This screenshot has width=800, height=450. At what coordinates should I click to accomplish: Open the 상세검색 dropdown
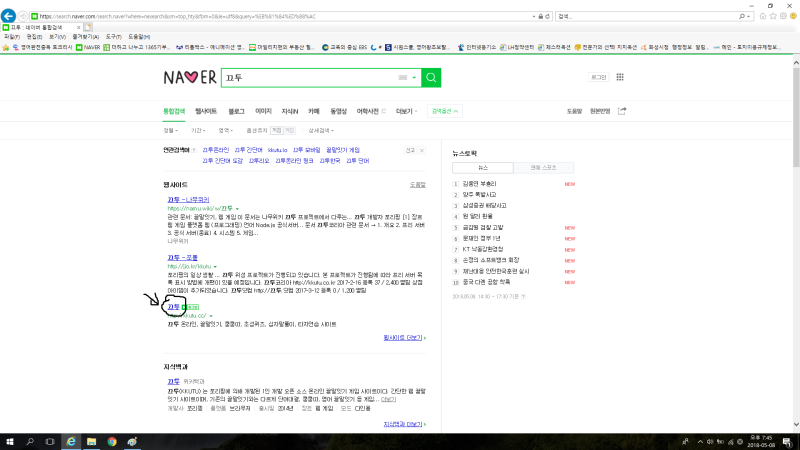(x=321, y=131)
